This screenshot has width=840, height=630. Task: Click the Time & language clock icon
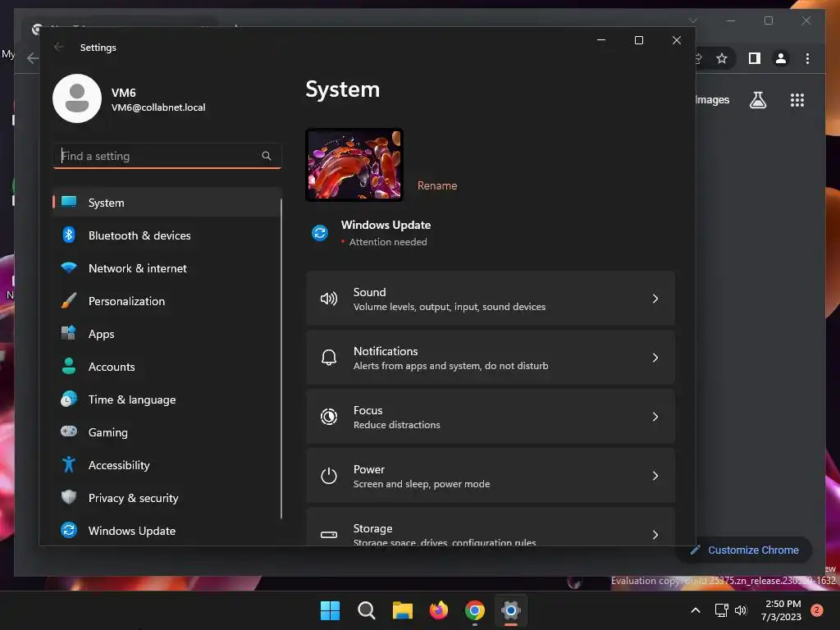[69, 399]
